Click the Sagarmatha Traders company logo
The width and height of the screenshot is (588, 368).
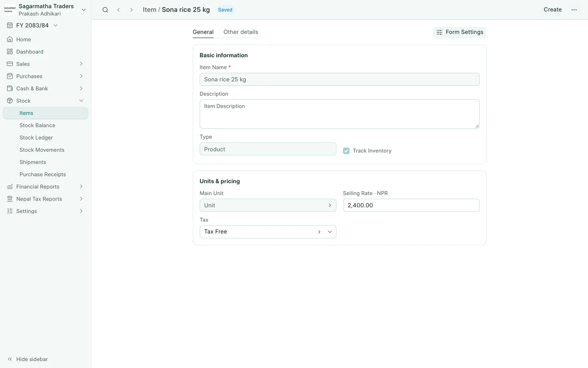pyautogui.click(x=9, y=10)
